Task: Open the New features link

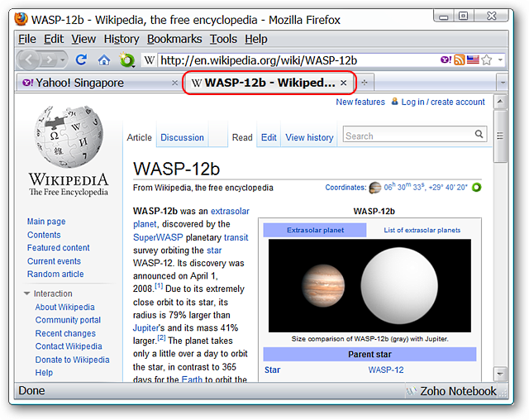Action: (x=360, y=102)
